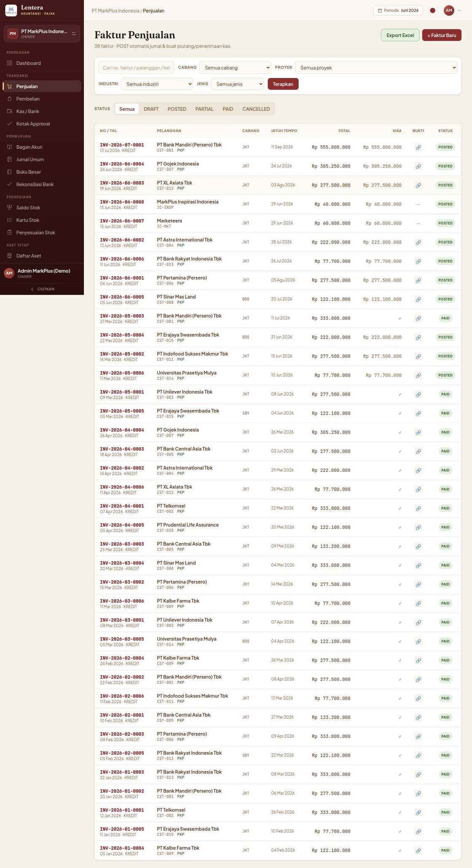Open bukti link icon for INV-2026-06-0004
The height and width of the screenshot is (868, 472).
(x=418, y=166)
